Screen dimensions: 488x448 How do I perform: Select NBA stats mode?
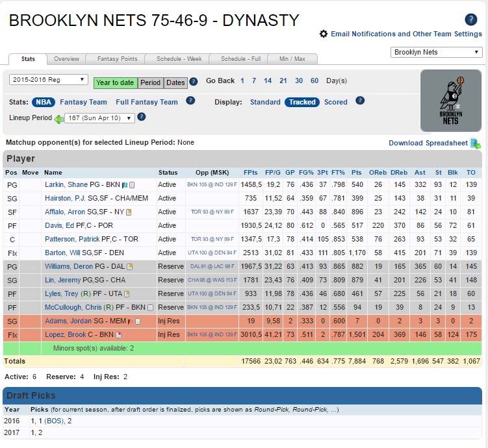point(44,102)
